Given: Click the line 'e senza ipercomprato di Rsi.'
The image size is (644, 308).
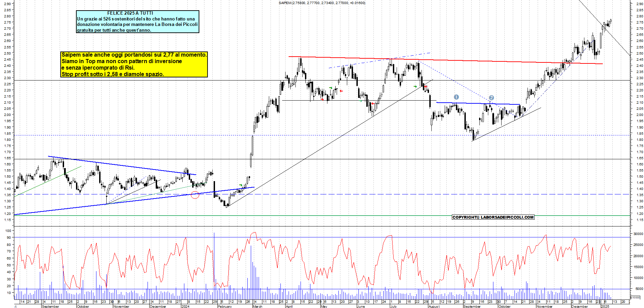Looking at the screenshot, I should pos(98,68).
